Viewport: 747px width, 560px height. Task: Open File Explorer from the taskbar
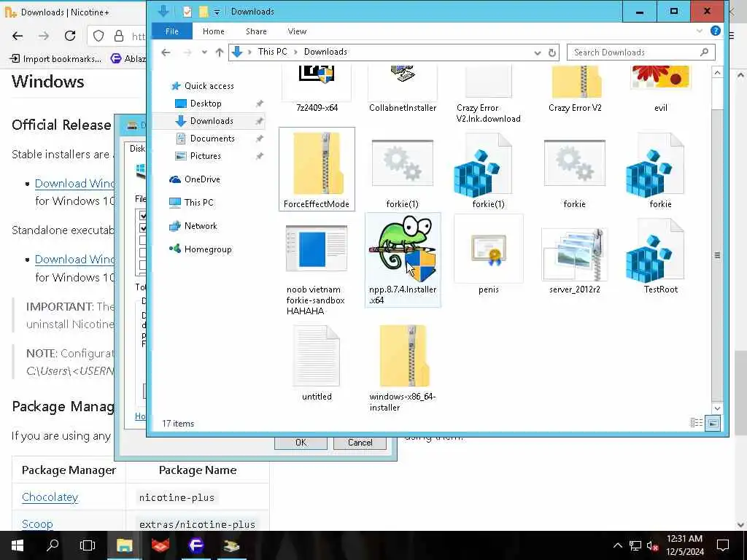(x=124, y=545)
